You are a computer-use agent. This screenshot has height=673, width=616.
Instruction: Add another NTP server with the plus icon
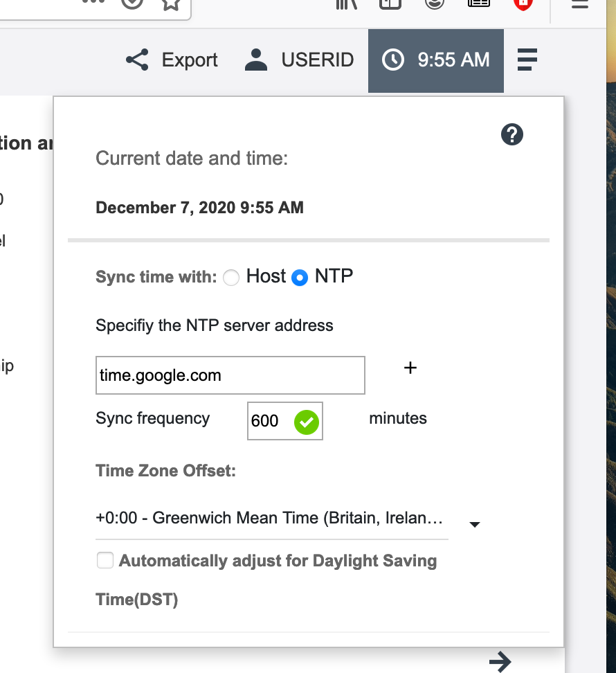(x=410, y=368)
